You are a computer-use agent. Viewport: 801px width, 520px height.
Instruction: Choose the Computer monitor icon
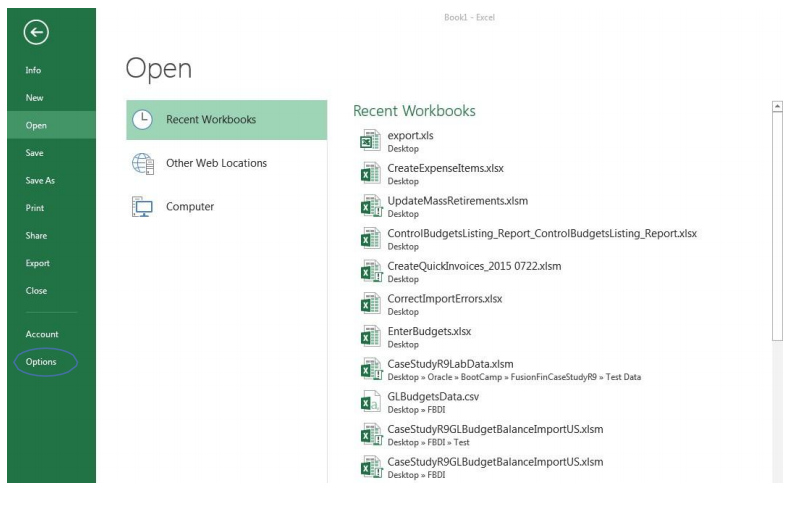(x=143, y=207)
